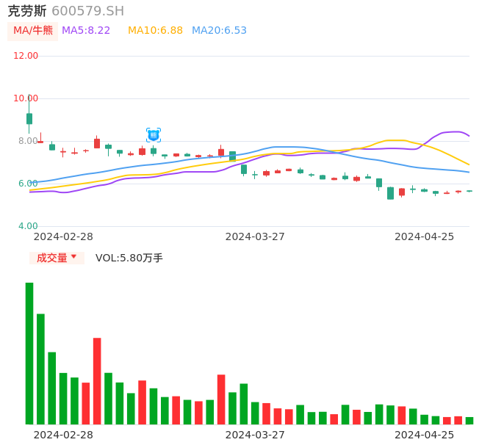Screen dimensions: 504x445
Task: Select 2024-03-27 date on the price chart
Action: [x=255, y=236]
